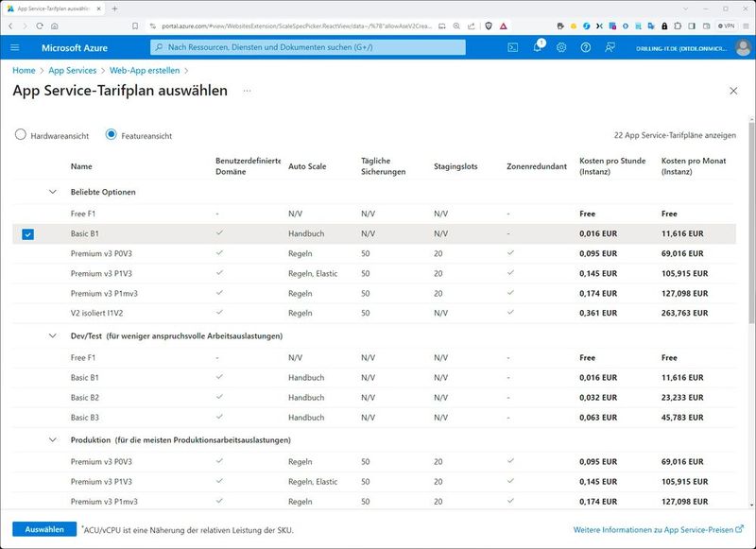Open Azure portal settings gear
The width and height of the screenshot is (756, 549).
[x=561, y=47]
